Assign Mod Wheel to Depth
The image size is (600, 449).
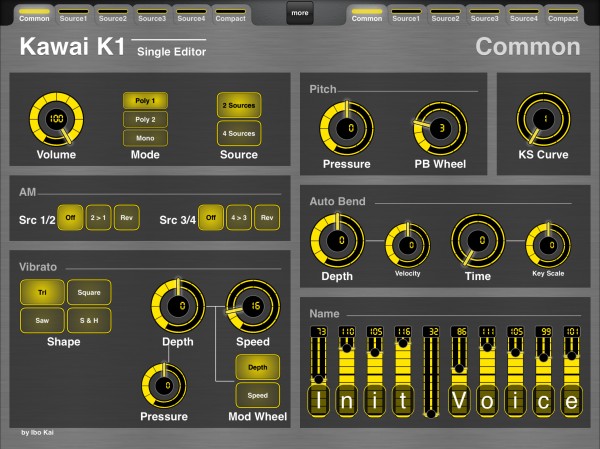click(x=258, y=367)
